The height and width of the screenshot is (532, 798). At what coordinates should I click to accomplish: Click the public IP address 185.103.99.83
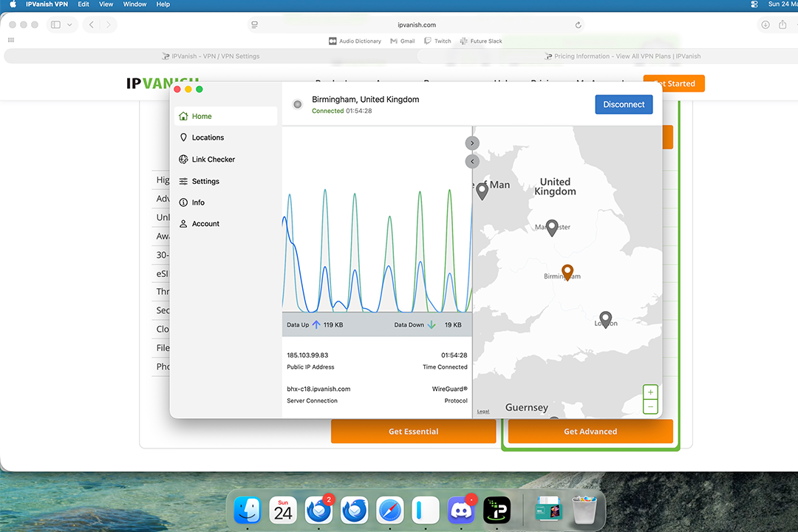pyautogui.click(x=307, y=355)
